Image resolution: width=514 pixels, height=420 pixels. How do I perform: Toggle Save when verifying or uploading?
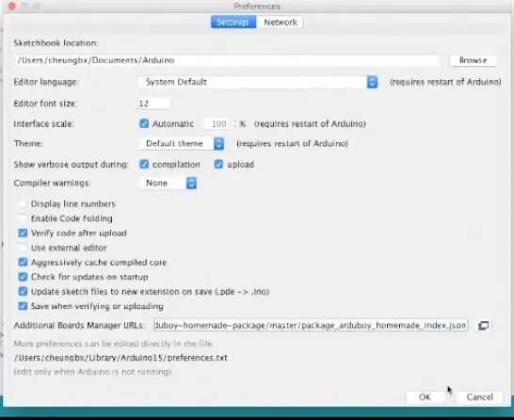click(23, 306)
